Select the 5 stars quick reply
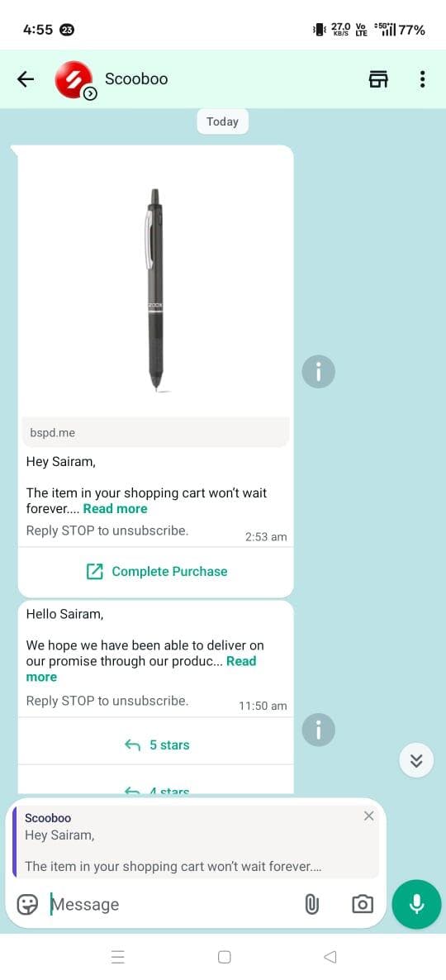The width and height of the screenshot is (446, 980). pos(156,745)
